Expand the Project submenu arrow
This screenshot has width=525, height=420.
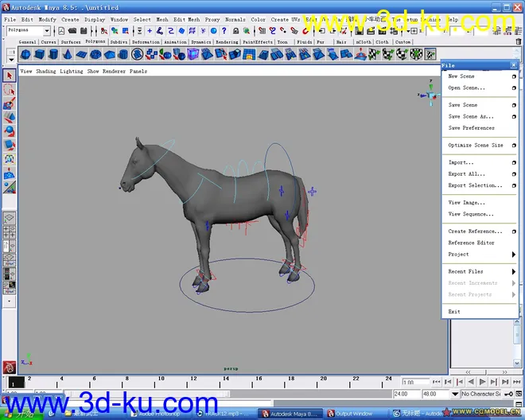514,255
